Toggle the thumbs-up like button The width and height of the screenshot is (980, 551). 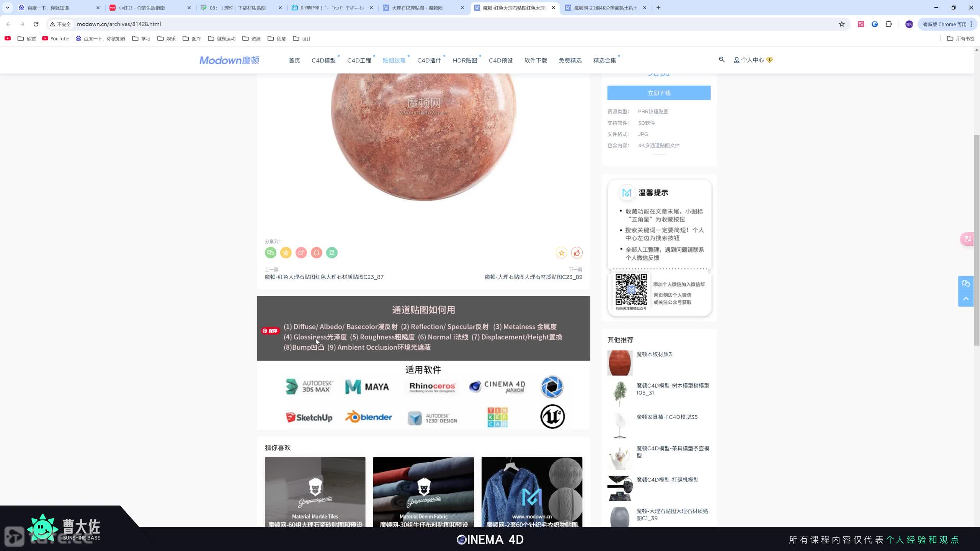point(577,253)
